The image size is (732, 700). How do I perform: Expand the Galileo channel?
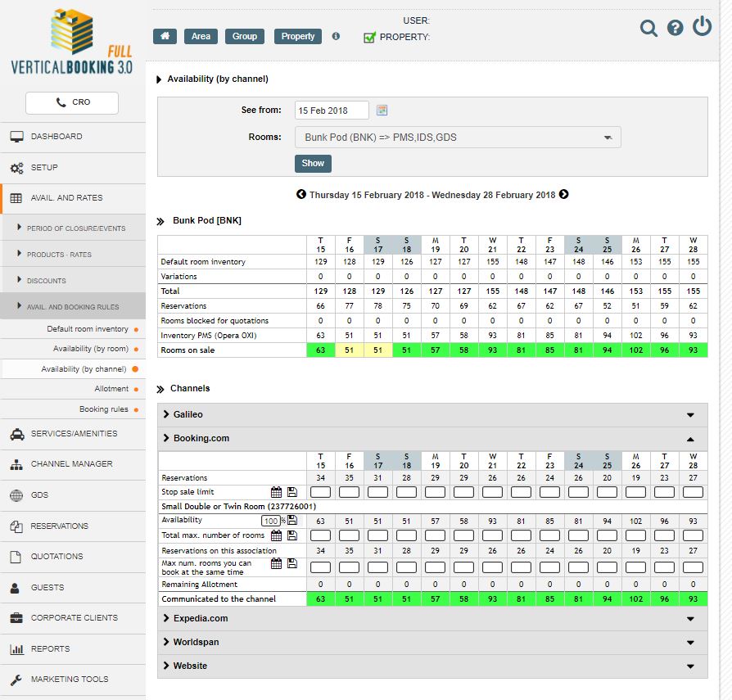tap(432, 415)
